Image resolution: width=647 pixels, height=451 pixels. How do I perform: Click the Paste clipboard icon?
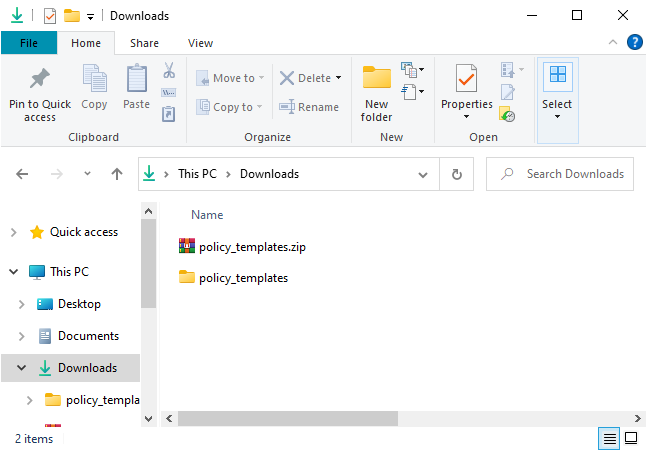tap(137, 78)
